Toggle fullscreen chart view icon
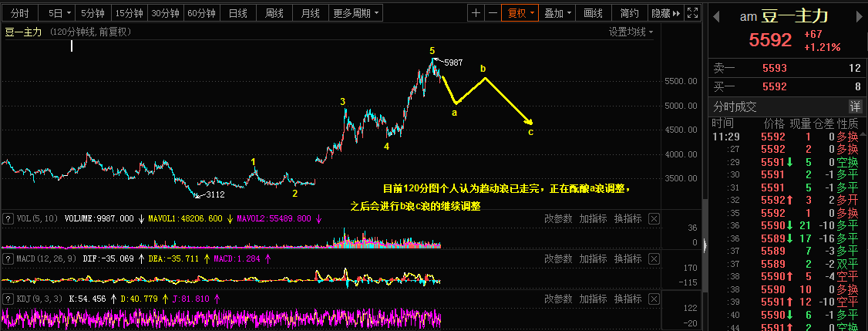Screen dimensions: 868x331 click(692, 13)
